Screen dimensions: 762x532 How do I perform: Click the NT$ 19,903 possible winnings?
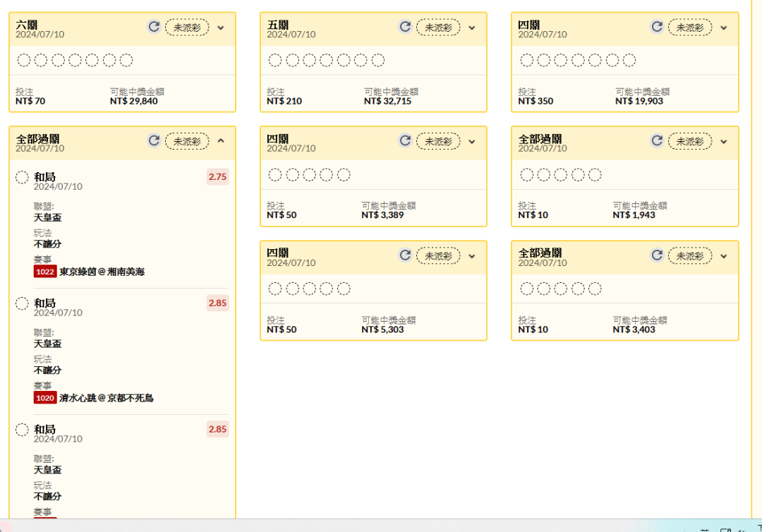639,101
